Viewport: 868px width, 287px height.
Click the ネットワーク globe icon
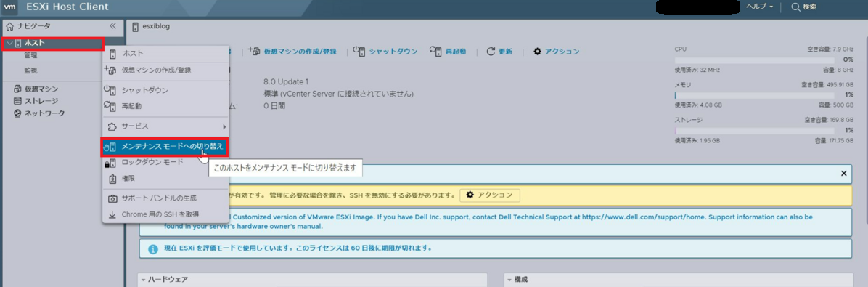tap(17, 113)
